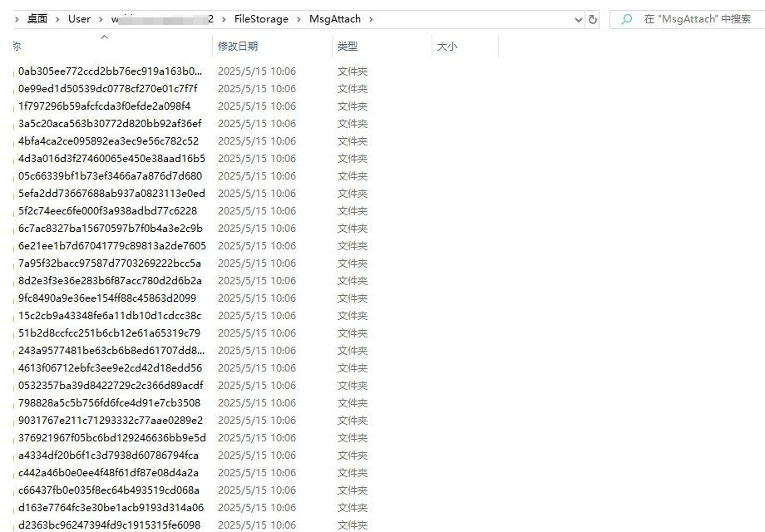Viewport: 765px width, 532px height.
Task: Select folder 15c2cb9a43348fe6a11db10d1cdcc38c
Action: tap(110, 316)
